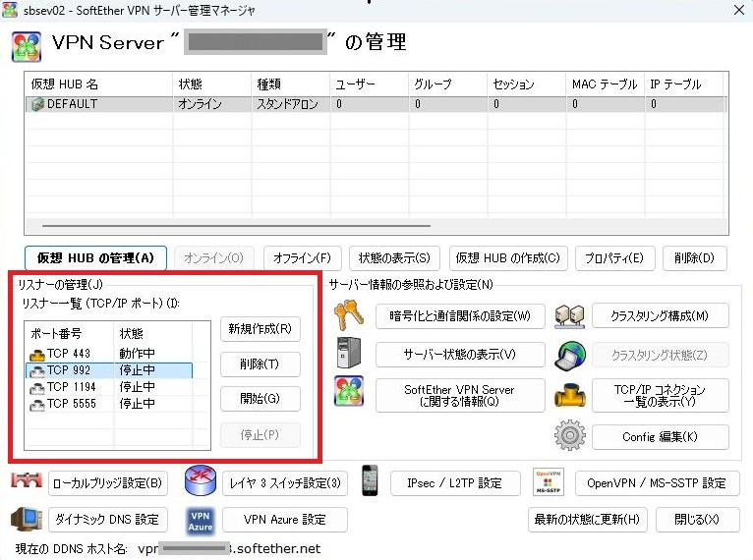Open サーバー状態の表示(V)
This screenshot has height=560, width=753.
coord(460,354)
